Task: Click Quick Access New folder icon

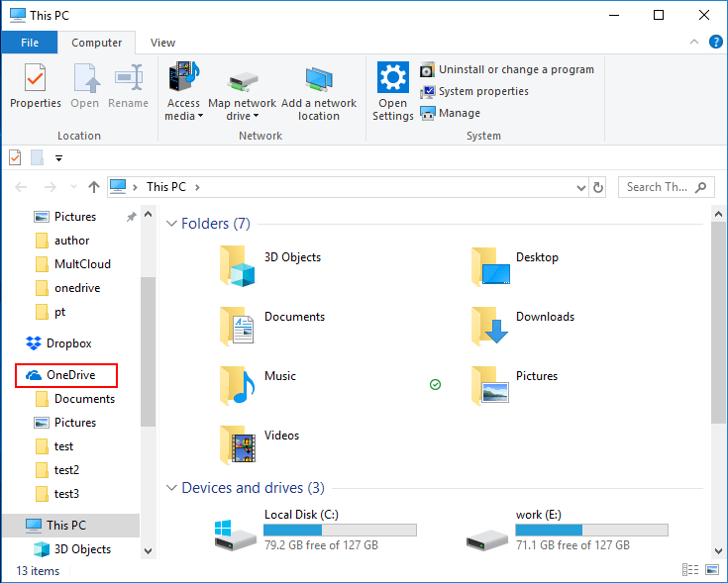Action: pos(38,157)
